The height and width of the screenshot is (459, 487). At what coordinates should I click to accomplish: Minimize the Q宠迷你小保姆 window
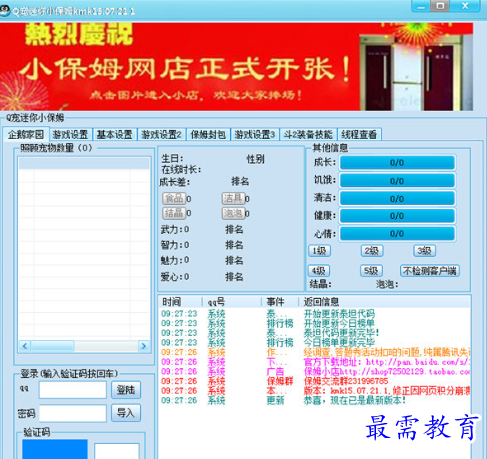coord(421,6)
